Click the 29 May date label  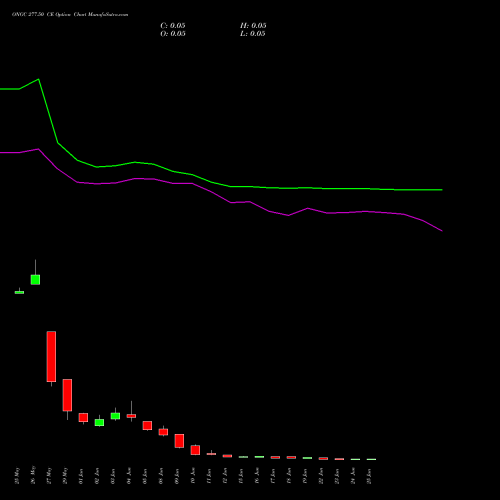[x=65, y=476]
